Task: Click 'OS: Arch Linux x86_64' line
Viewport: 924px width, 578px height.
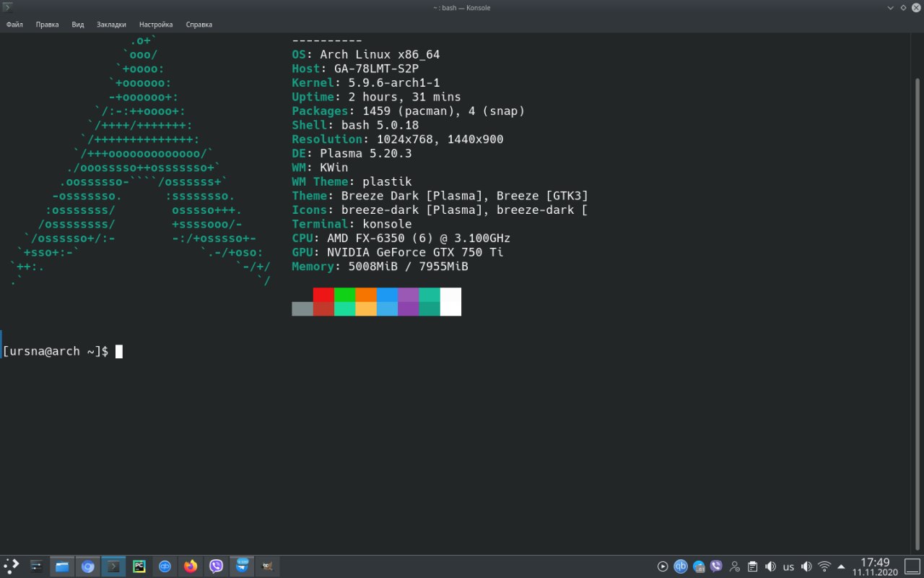Action: pos(366,55)
